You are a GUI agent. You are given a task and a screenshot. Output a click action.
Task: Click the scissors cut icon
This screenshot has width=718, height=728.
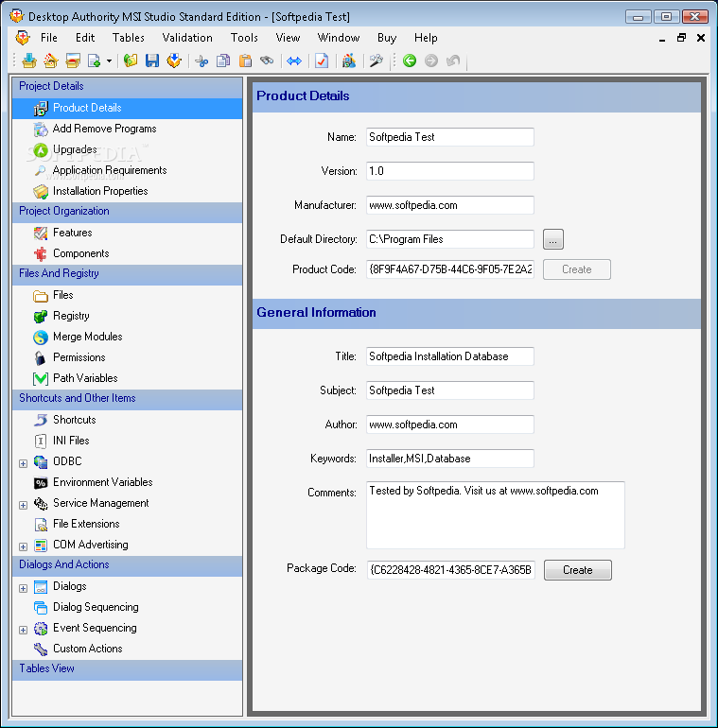[201, 61]
